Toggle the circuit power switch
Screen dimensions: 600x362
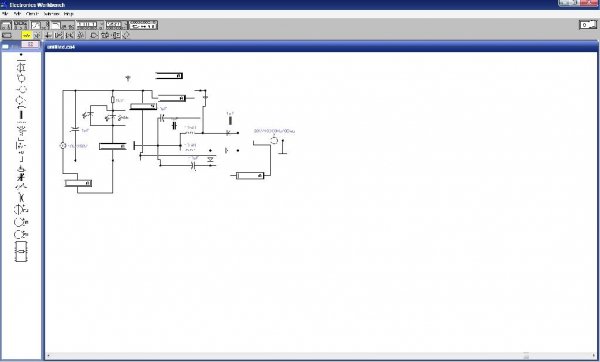point(588,25)
